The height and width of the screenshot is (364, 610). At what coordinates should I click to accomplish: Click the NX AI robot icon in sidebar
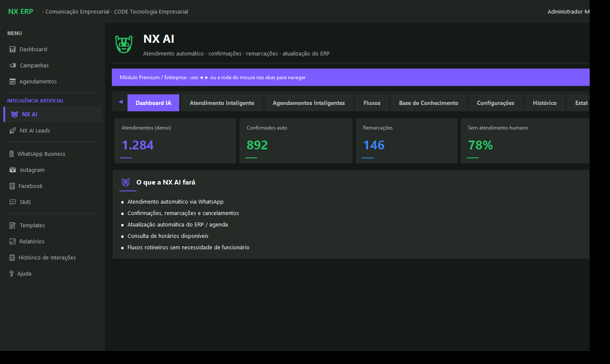(x=14, y=115)
